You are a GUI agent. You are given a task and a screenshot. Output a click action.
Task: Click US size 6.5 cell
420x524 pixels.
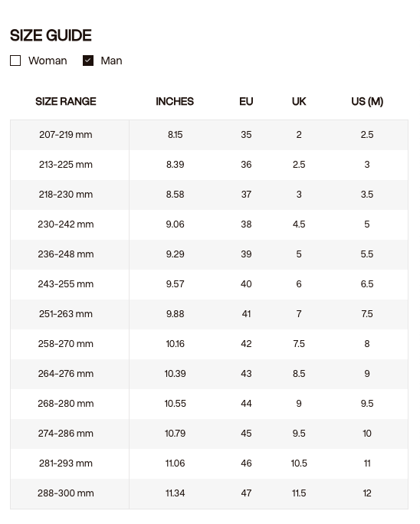367,284
